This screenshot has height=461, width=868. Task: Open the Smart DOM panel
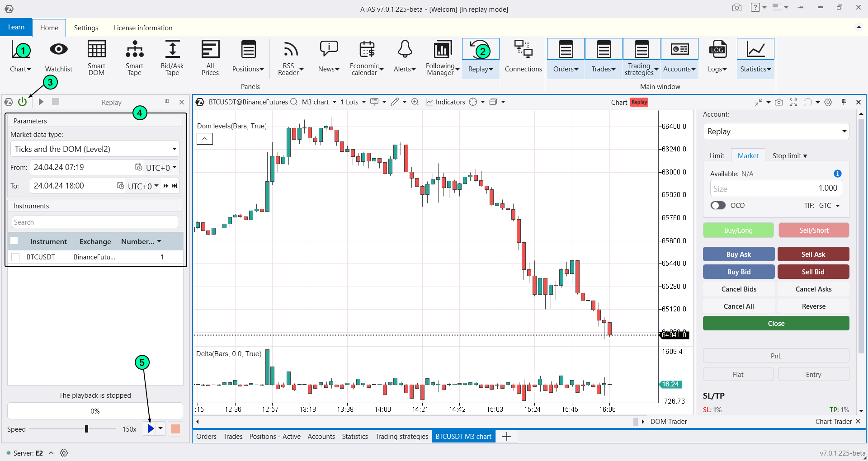point(96,57)
